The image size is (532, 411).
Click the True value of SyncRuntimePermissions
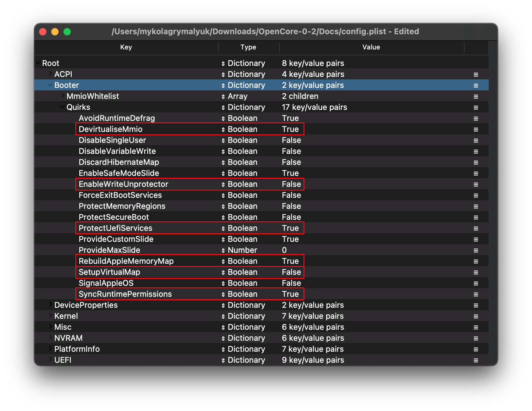point(290,294)
